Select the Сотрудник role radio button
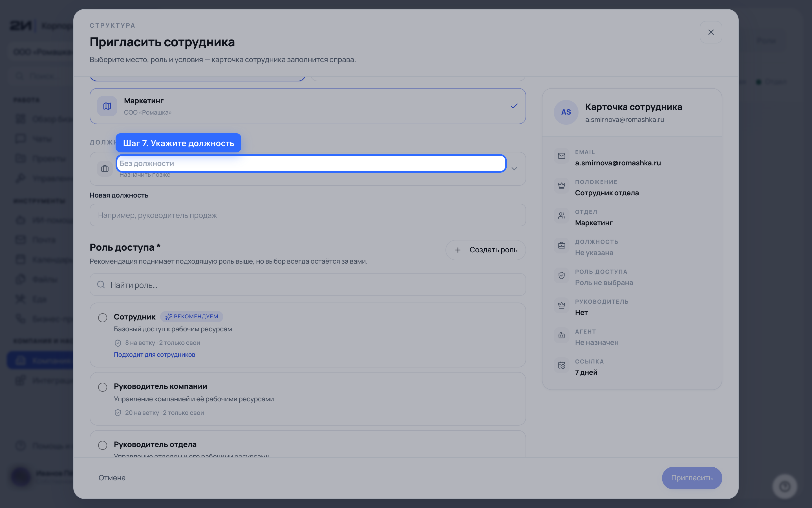 [x=103, y=317]
